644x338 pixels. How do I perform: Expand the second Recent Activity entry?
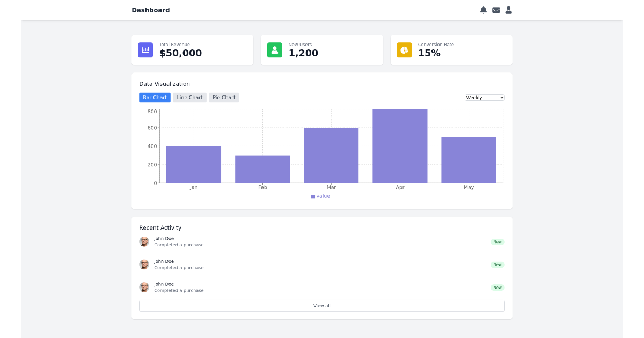pyautogui.click(x=321, y=264)
